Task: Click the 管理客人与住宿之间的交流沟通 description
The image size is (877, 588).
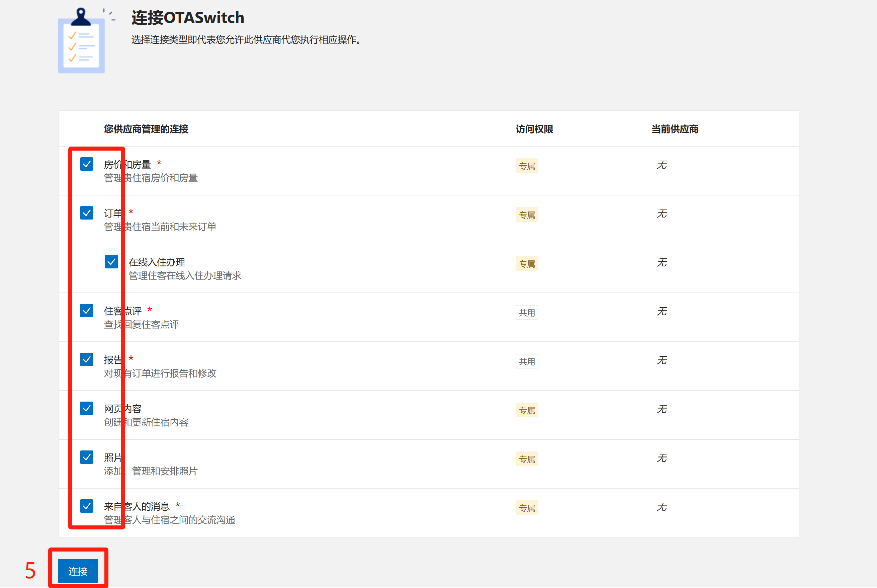Action: coord(169,520)
